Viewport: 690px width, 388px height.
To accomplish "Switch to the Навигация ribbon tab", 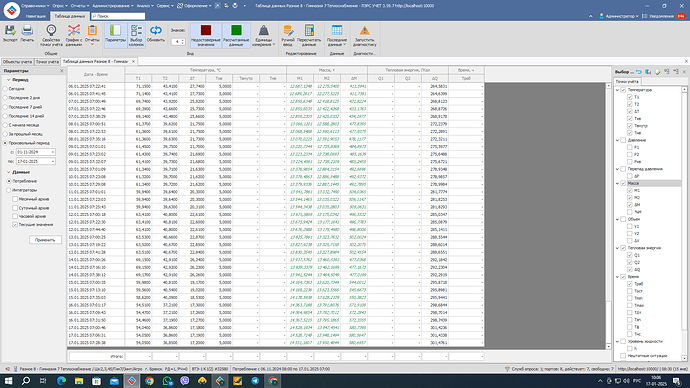I will pyautogui.click(x=35, y=16).
